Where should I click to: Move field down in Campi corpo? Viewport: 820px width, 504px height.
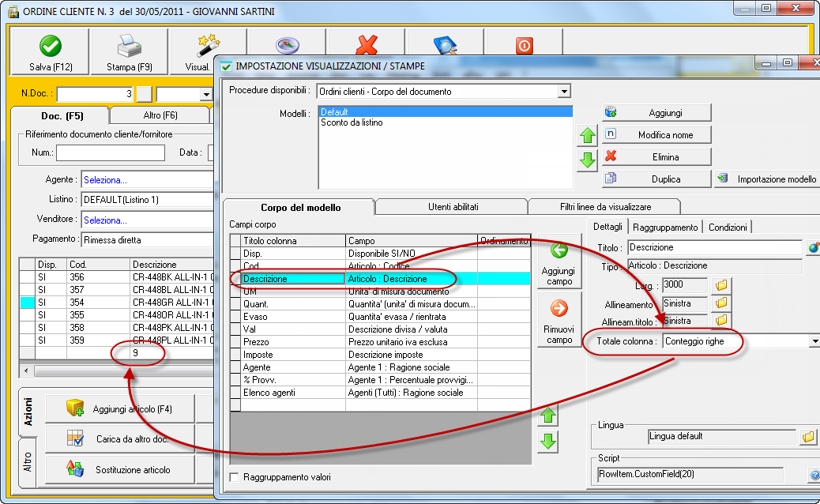[x=548, y=442]
